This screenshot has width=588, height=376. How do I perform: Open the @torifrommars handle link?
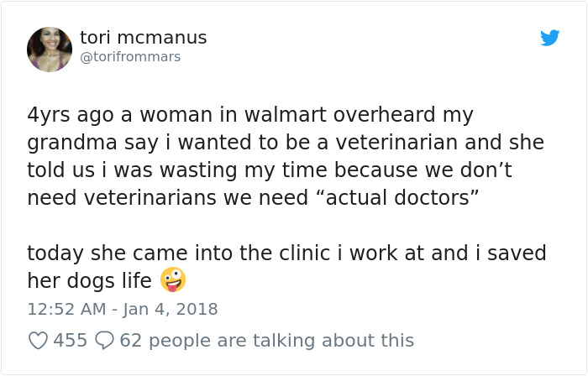[x=130, y=57]
